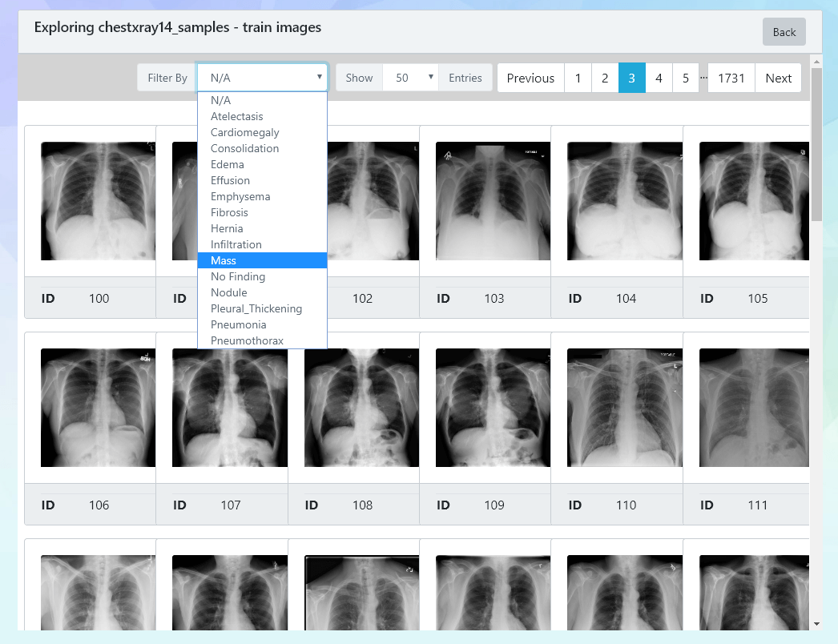
Task: Choose Cardiomegaly filter option
Action: click(x=262, y=132)
